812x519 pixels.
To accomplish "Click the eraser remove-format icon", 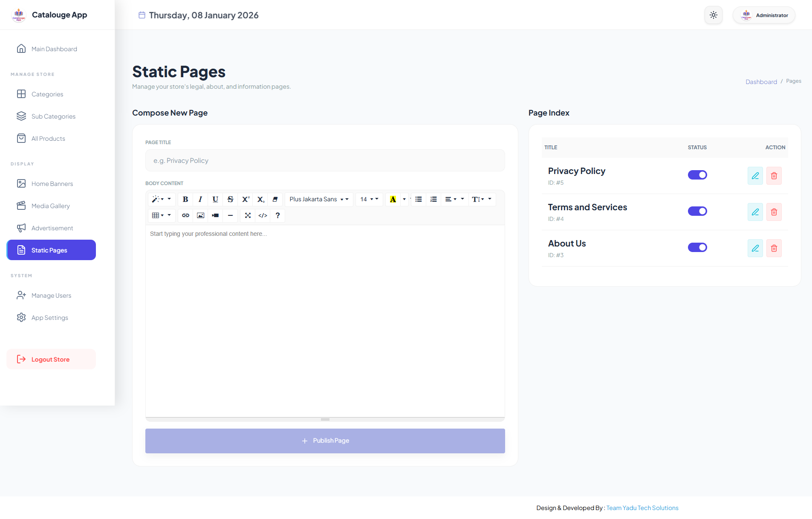I will 275,199.
